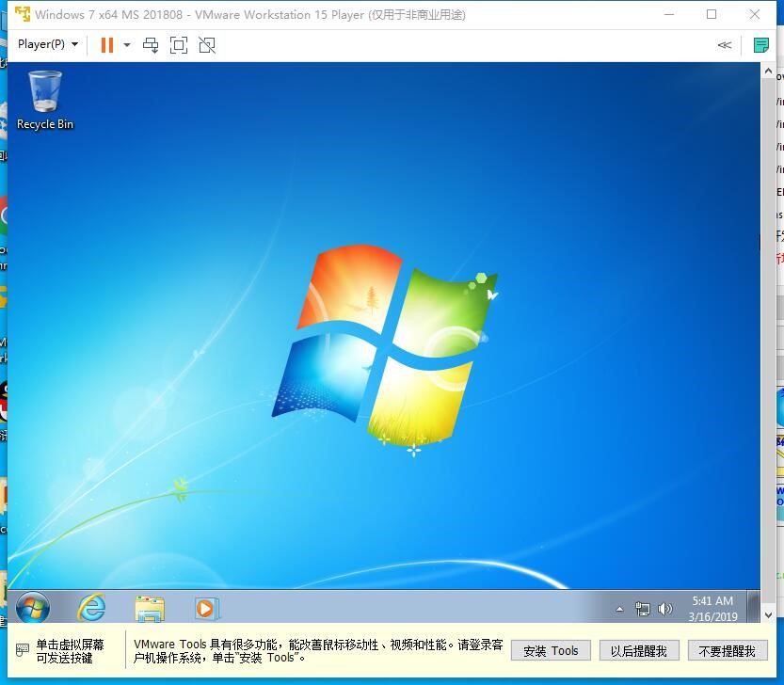The width and height of the screenshot is (784, 685).
Task: Open Windows Explorer from taskbar
Action: [x=150, y=608]
